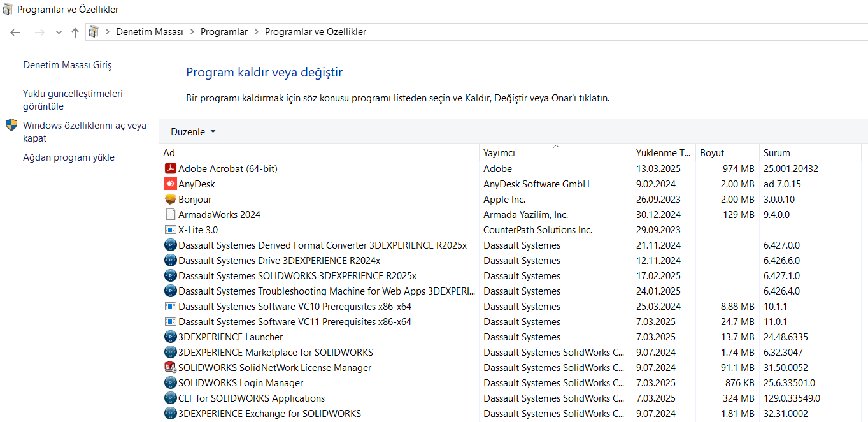This screenshot has height=422, width=868.
Task: Click publisher Apple Inc.
Action: [x=504, y=200]
